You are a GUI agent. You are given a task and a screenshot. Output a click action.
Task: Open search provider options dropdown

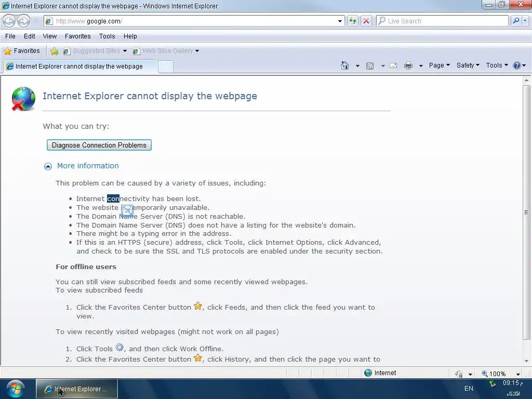pyautogui.click(x=525, y=21)
